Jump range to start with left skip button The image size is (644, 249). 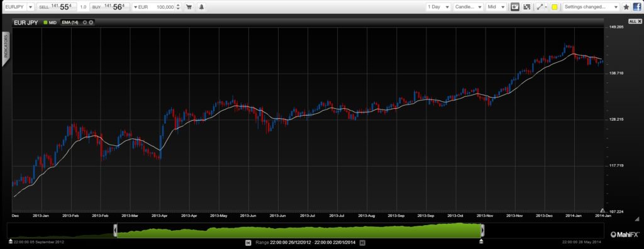(x=248, y=243)
